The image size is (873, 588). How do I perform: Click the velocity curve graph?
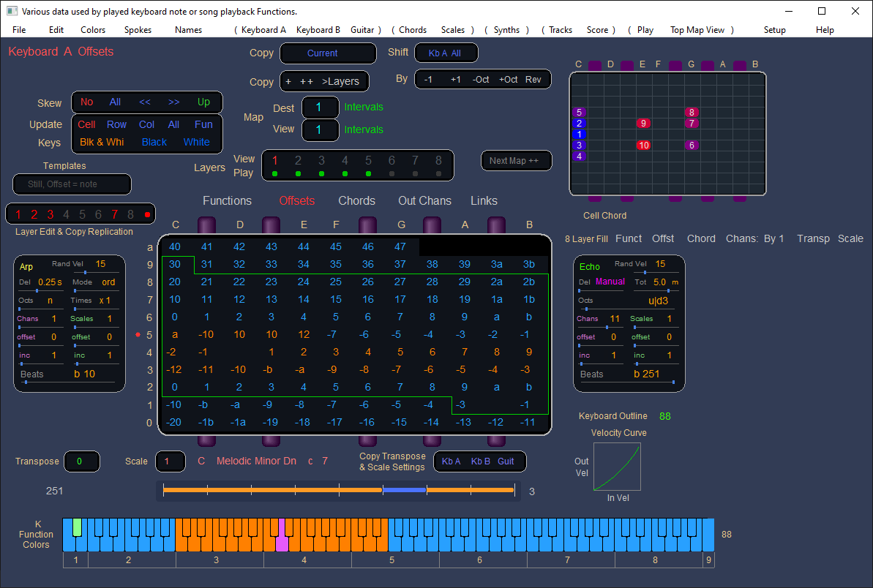617,467
